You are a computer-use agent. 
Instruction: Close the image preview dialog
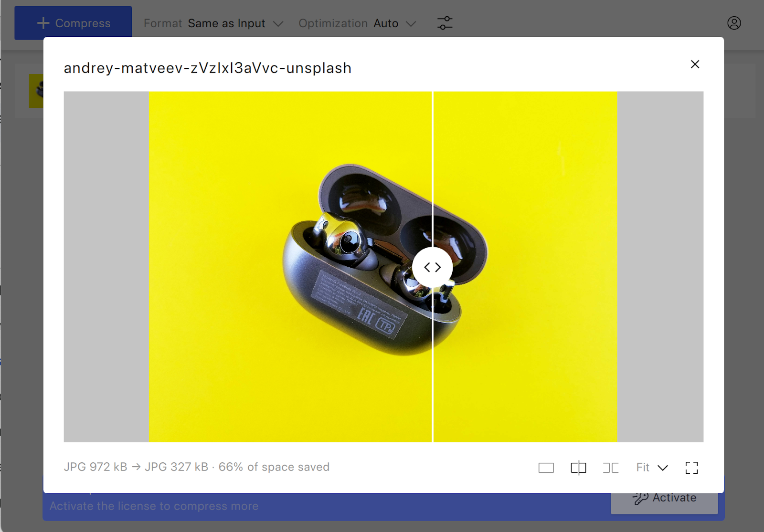695,64
